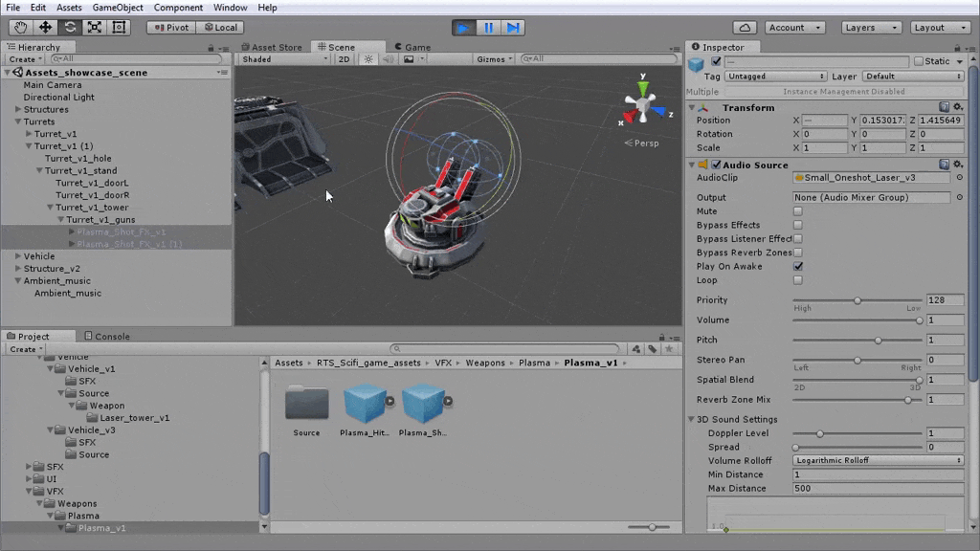Click the Play button
This screenshot has width=980, height=551.
[x=463, y=28]
